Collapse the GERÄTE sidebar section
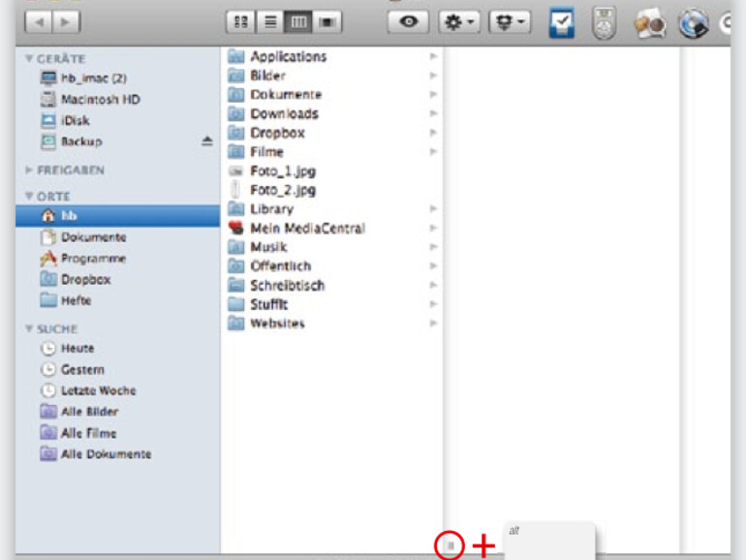The image size is (746, 560). pyautogui.click(x=29, y=58)
